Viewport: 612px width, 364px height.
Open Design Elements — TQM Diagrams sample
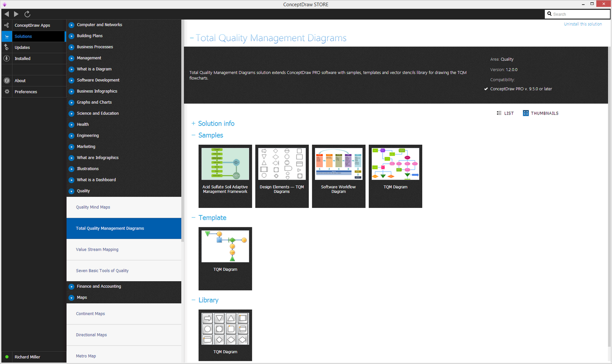(282, 176)
